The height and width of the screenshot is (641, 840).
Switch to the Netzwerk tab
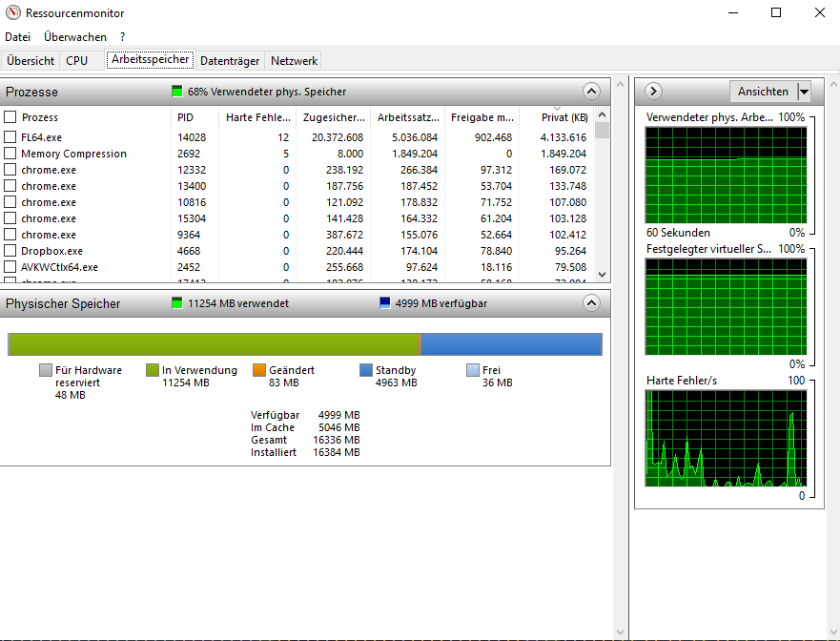tap(294, 60)
